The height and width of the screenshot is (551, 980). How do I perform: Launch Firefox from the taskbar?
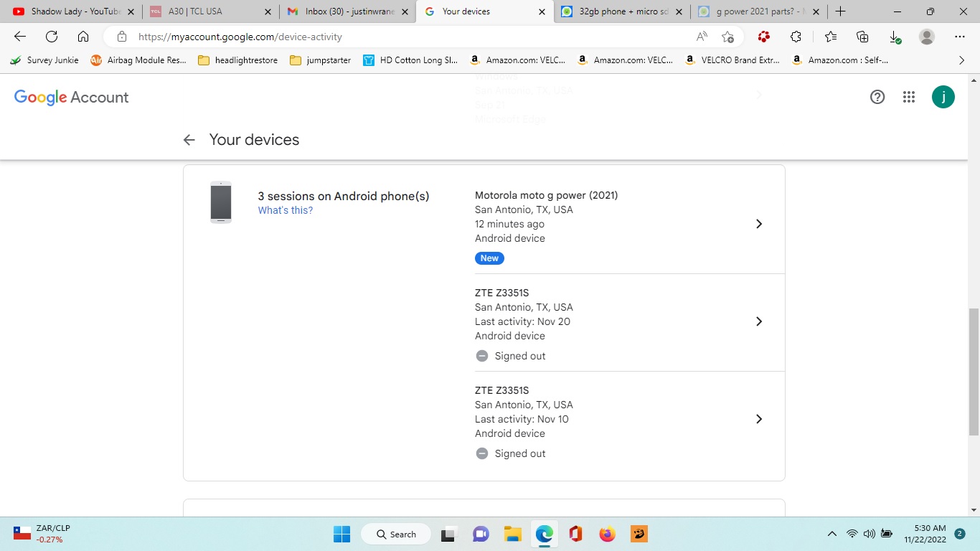click(607, 534)
